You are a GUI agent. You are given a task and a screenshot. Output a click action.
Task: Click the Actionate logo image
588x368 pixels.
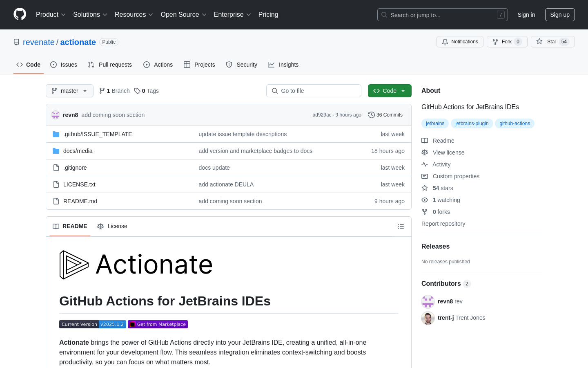136,265
